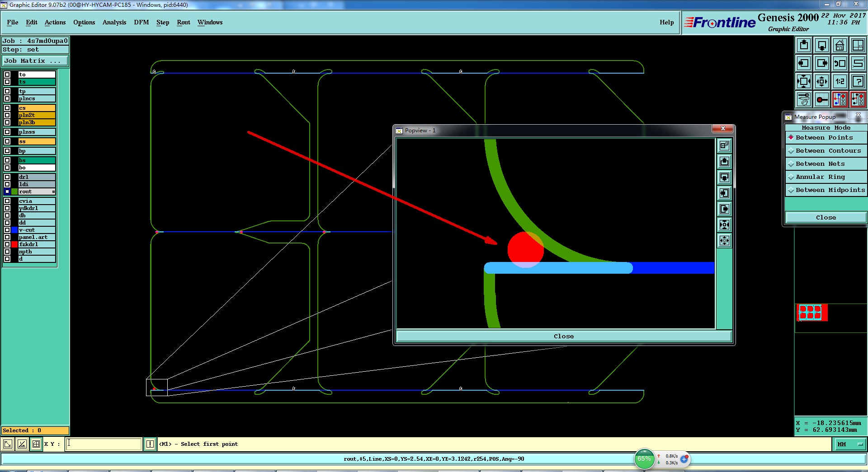
Task: Toggle display checkbox for layer 'cs'
Action: click(x=7, y=108)
